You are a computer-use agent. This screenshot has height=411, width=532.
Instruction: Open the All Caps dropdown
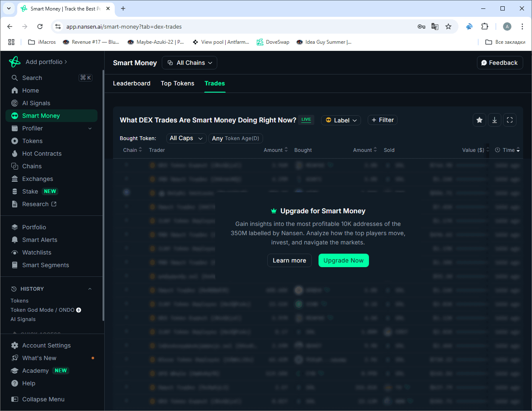tap(186, 138)
